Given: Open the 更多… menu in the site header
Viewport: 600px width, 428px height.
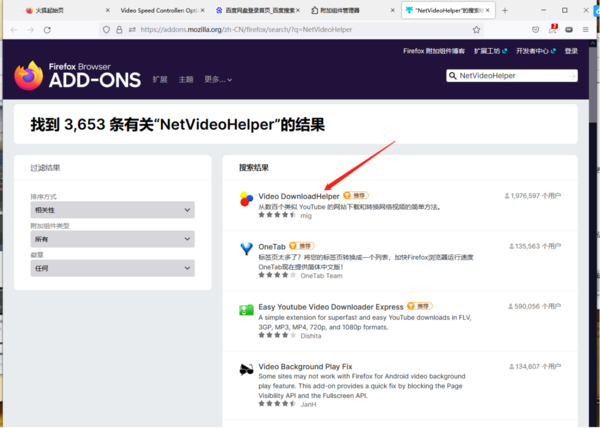Looking at the screenshot, I should click(x=216, y=78).
